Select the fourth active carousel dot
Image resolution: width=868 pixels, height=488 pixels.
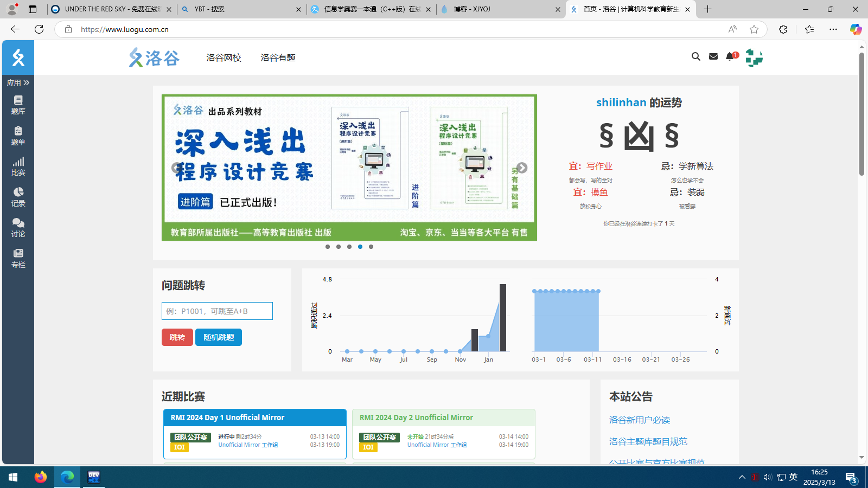(360, 247)
